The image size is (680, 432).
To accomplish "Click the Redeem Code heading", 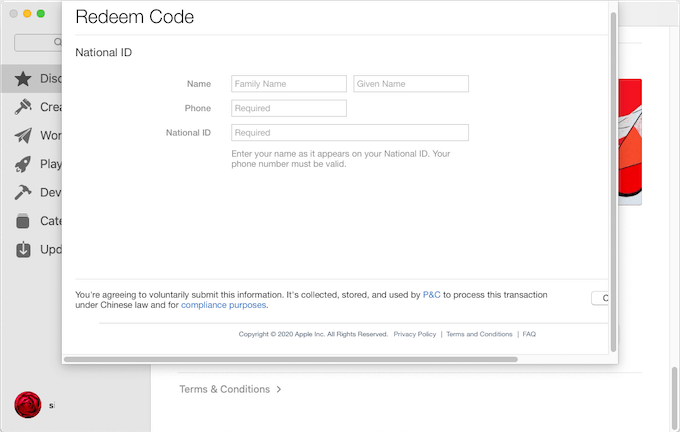I will (134, 17).
